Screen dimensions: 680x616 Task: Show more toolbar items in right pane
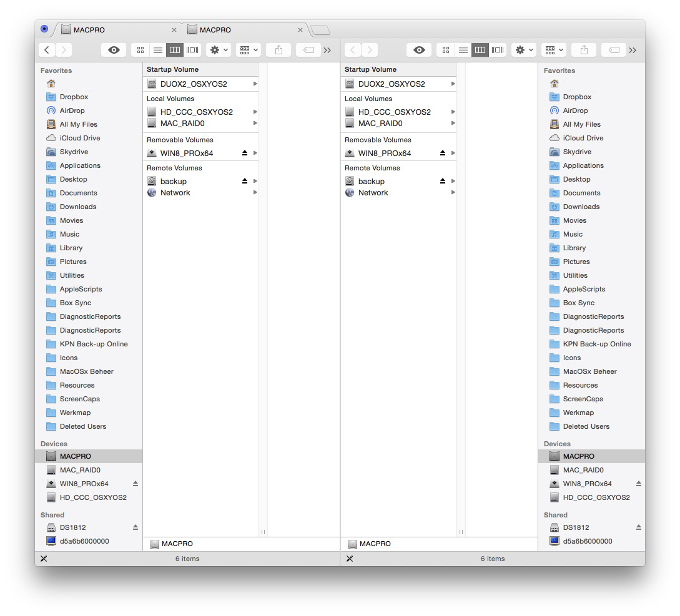tap(633, 51)
